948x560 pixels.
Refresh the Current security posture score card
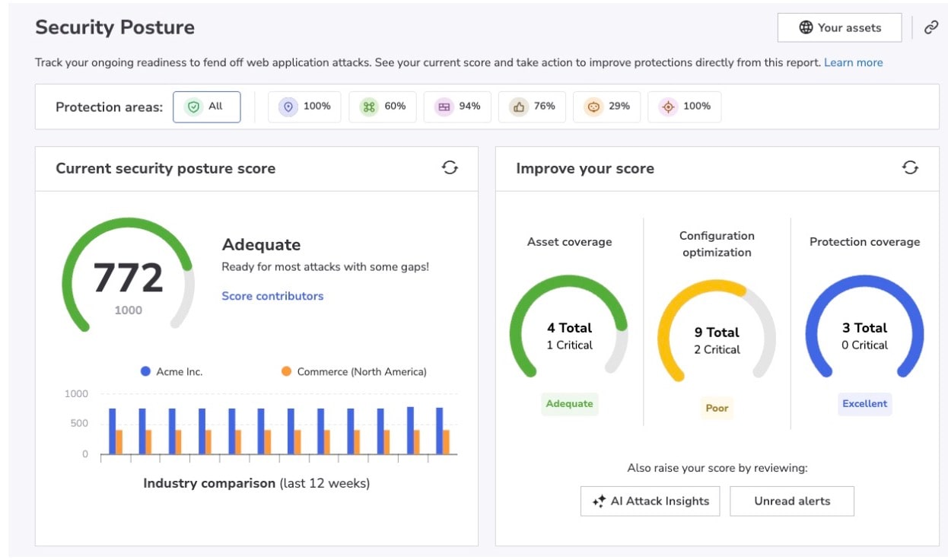tap(450, 168)
